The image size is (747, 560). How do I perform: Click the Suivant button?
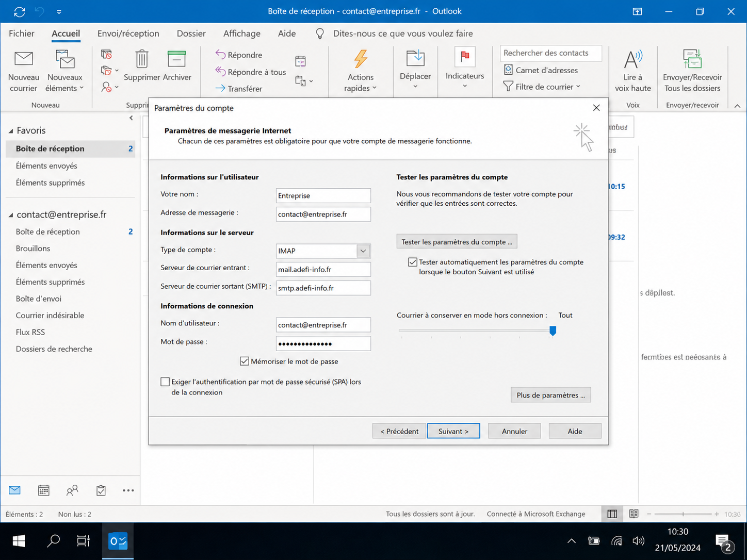(x=453, y=431)
